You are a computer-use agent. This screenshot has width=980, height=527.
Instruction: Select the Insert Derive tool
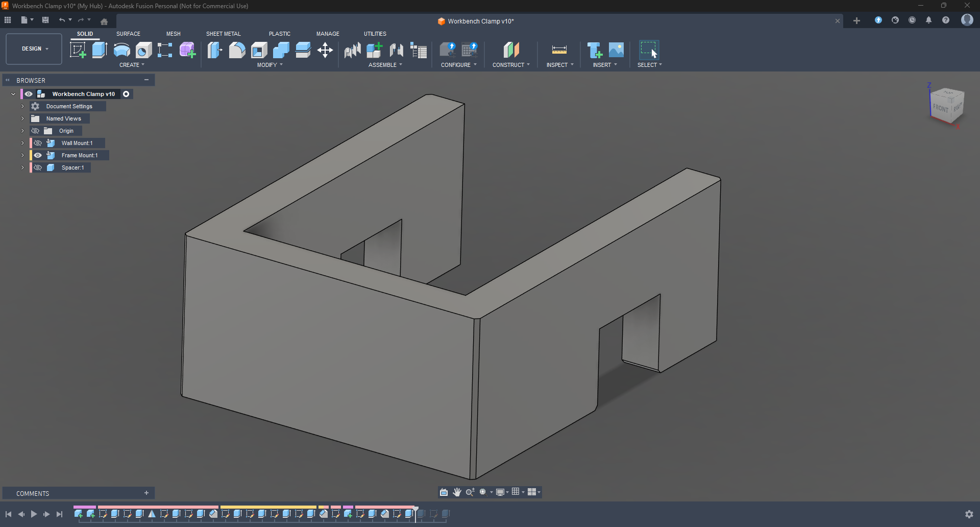coord(595,50)
